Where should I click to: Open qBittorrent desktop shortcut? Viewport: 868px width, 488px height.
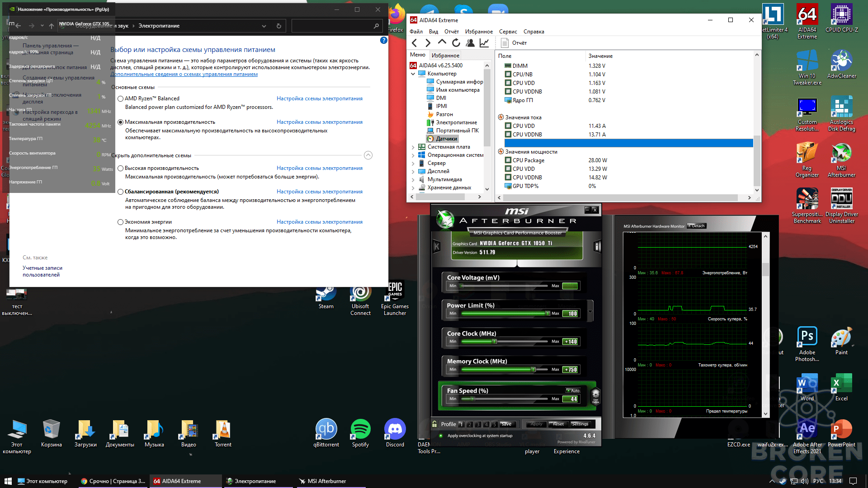(326, 433)
